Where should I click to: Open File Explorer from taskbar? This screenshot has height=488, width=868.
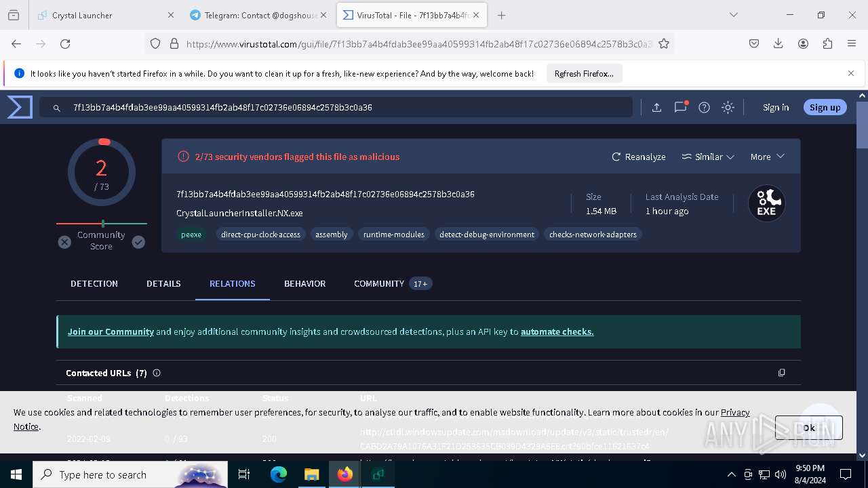coord(311,474)
